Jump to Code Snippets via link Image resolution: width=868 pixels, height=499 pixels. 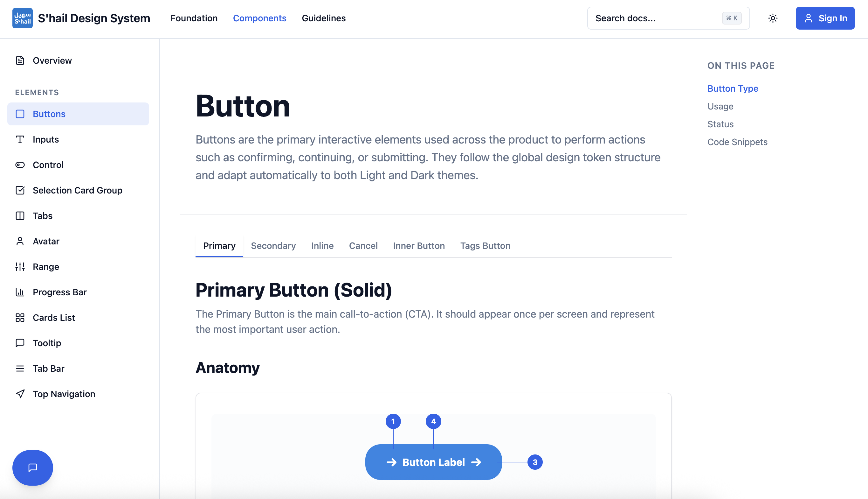click(737, 142)
